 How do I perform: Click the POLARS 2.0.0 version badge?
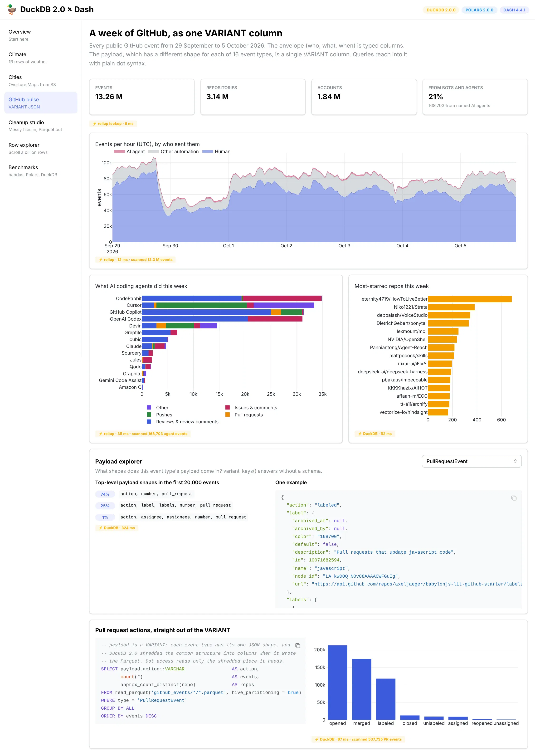(479, 10)
